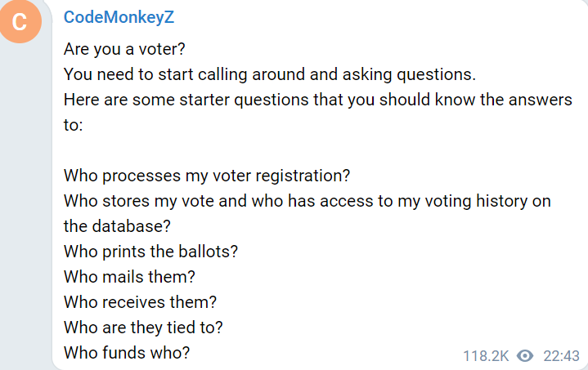Click the 118.2K view count
The height and width of the screenshot is (370, 588).
(x=486, y=356)
